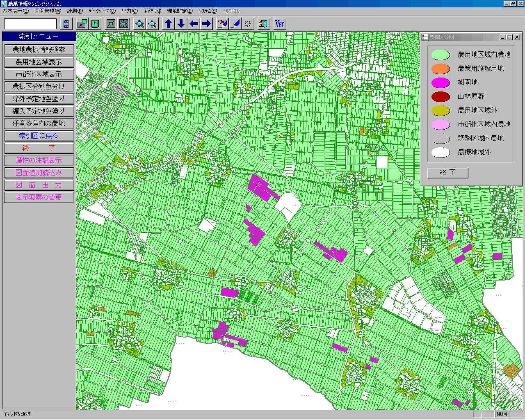
Task: Click the 農振区分別 legend window icon
Action: pos(425,37)
